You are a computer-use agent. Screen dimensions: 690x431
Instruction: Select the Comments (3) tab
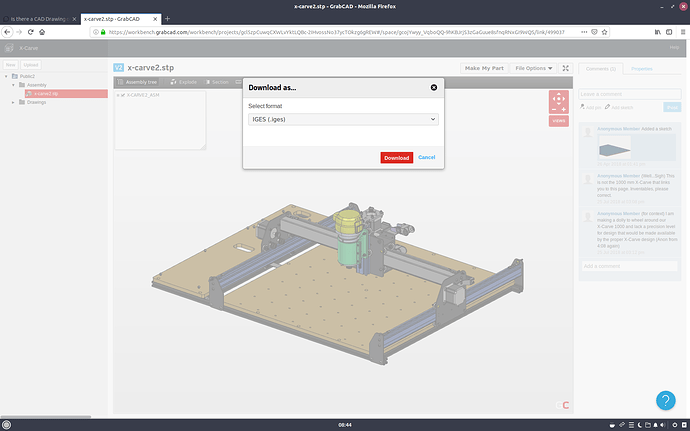coord(601,69)
